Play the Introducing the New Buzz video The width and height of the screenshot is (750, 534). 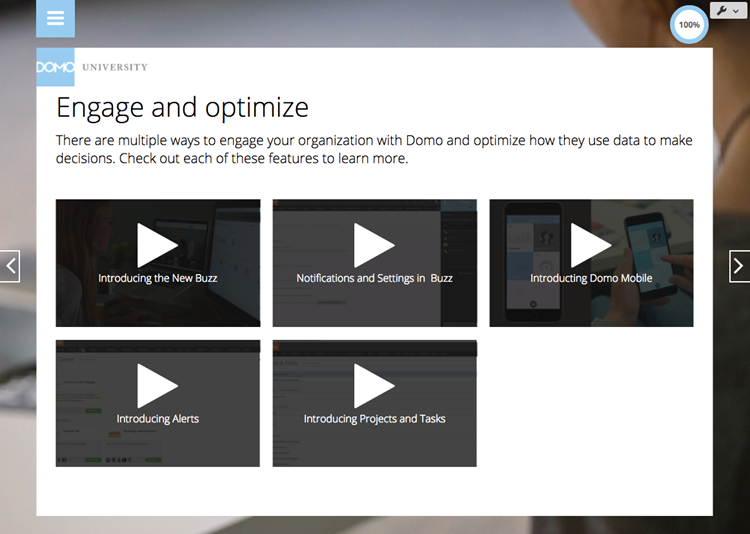[x=157, y=245]
